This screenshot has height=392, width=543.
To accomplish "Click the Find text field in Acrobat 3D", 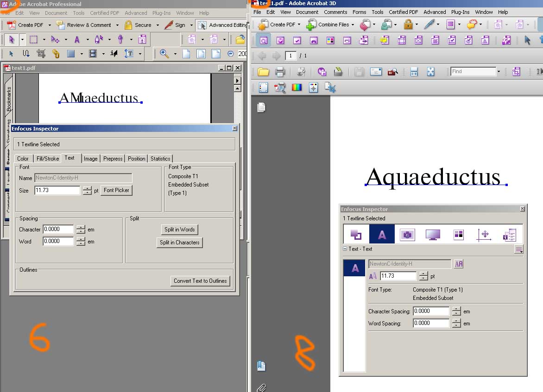I will click(474, 72).
